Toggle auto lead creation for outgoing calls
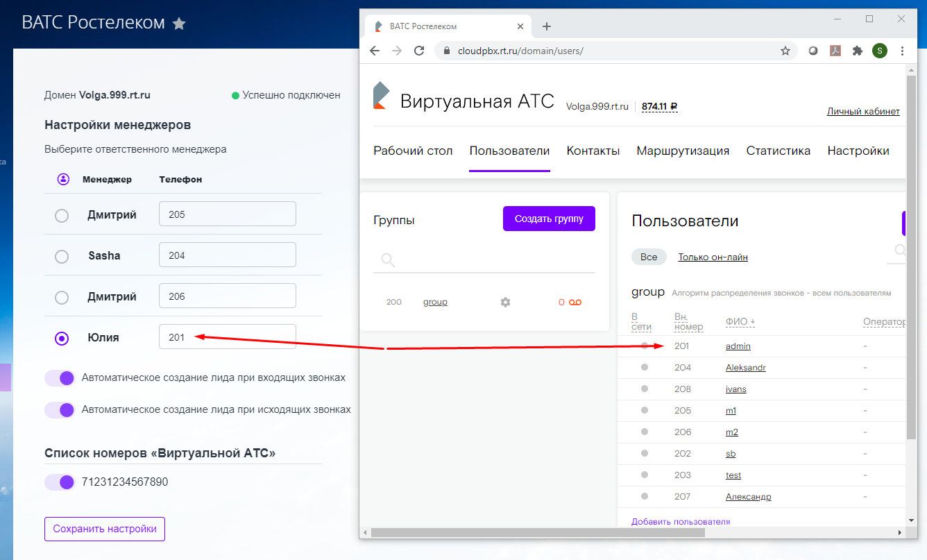 (x=60, y=409)
